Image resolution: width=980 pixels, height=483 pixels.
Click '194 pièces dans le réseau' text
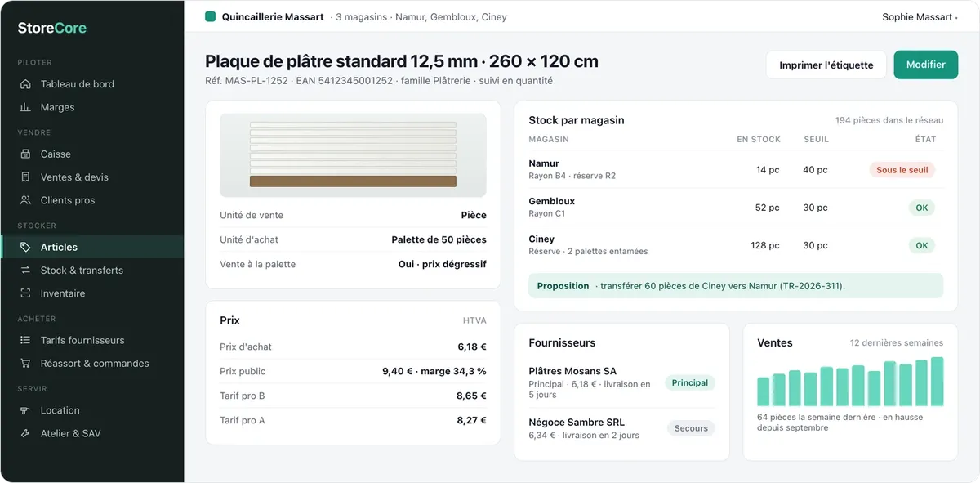pos(889,120)
